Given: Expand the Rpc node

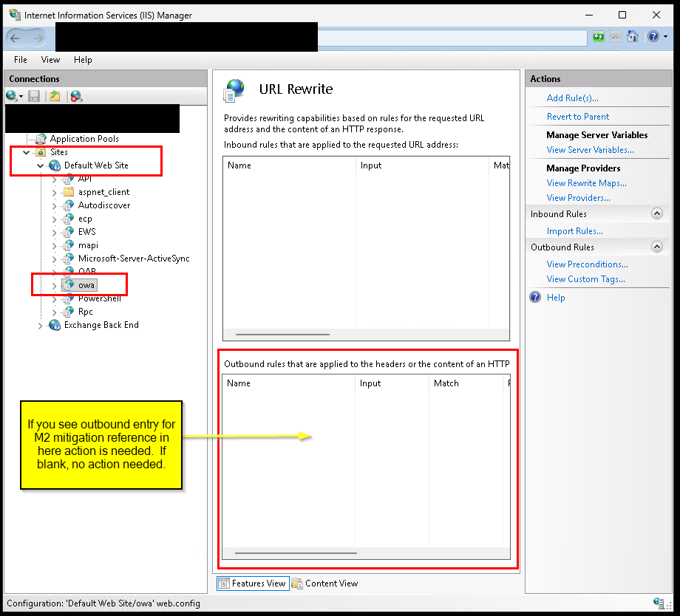Looking at the screenshot, I should tap(54, 312).
